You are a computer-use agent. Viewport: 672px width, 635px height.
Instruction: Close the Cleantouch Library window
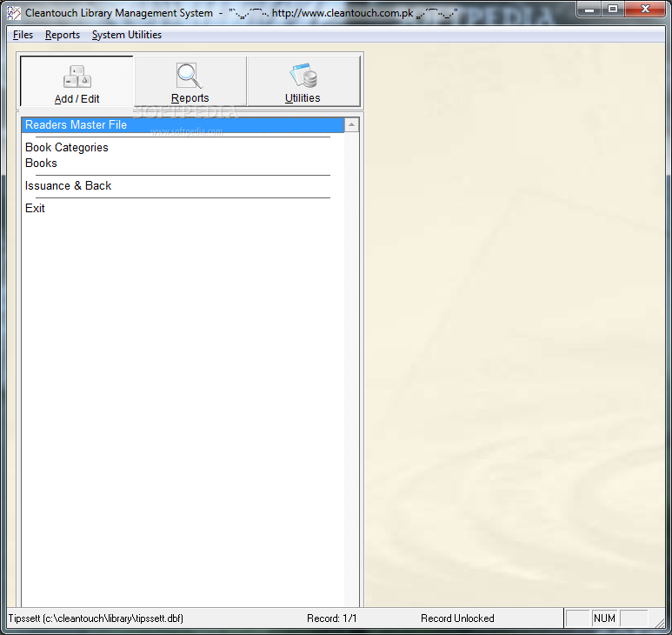coord(645,9)
